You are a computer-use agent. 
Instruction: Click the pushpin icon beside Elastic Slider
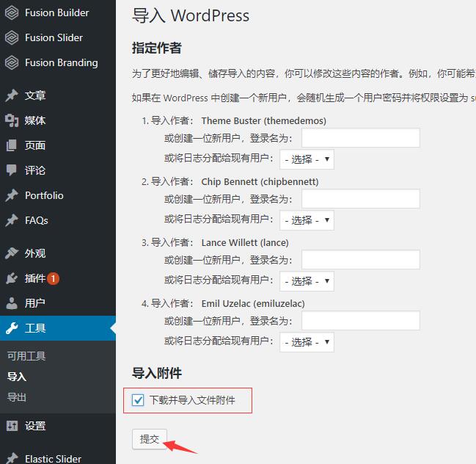[x=12, y=458]
